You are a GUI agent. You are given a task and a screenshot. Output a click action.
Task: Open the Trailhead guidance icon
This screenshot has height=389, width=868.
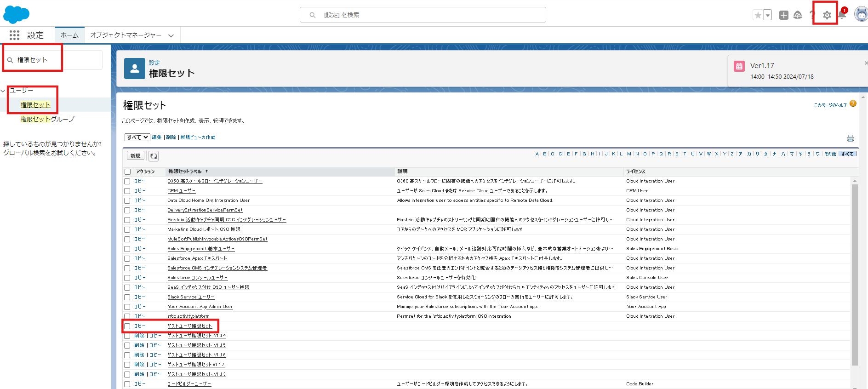coord(798,15)
